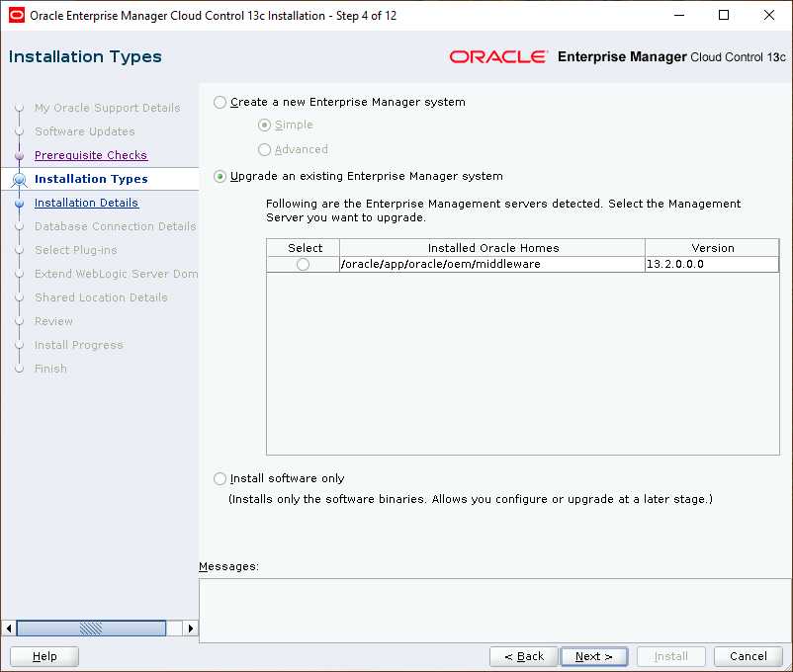Image resolution: width=793 pixels, height=672 pixels.
Task: Click the Cancel button
Action: pos(748,656)
